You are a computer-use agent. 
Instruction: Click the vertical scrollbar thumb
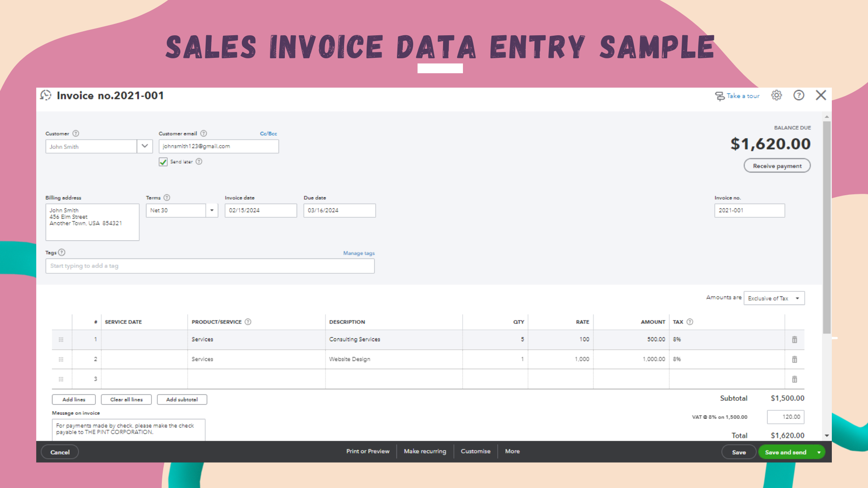click(x=826, y=226)
